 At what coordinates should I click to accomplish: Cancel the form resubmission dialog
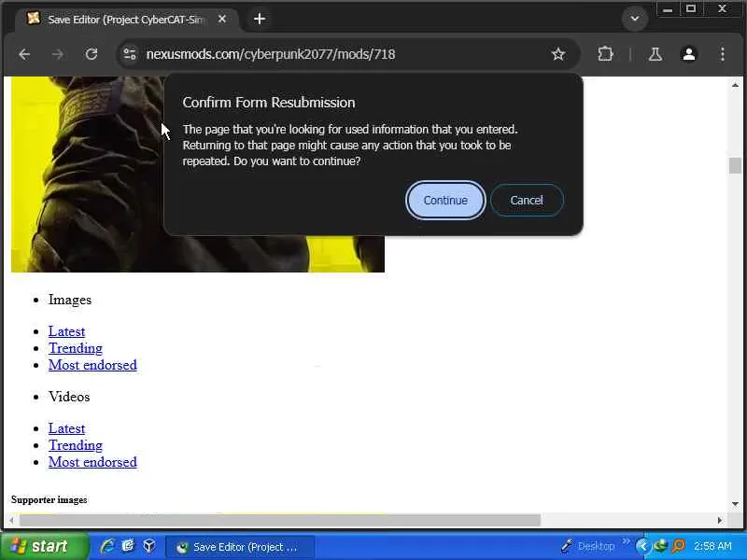(x=527, y=200)
